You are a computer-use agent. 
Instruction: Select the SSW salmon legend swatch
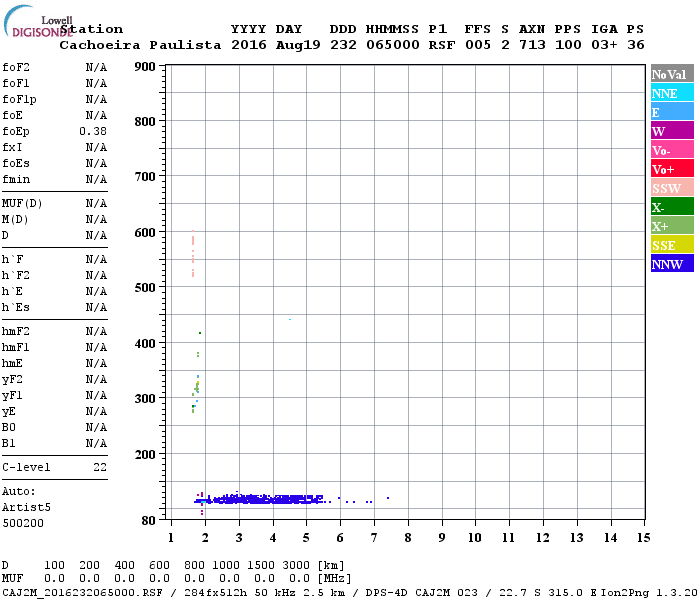click(672, 188)
